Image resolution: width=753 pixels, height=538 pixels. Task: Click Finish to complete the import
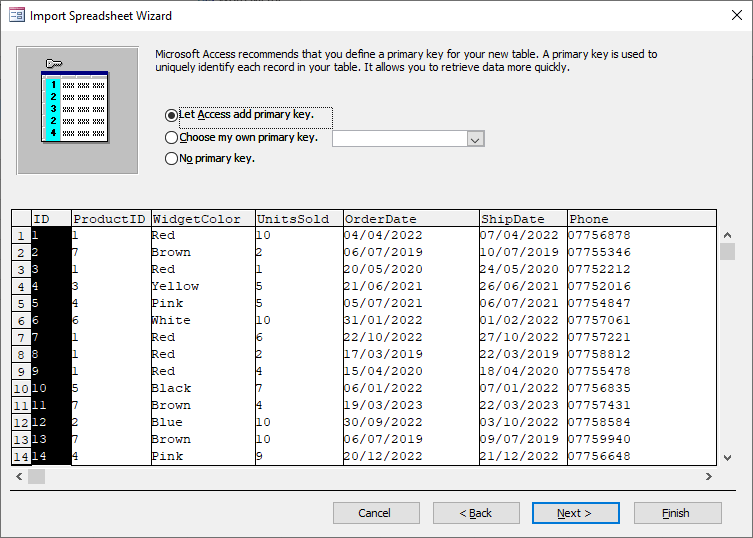677,513
